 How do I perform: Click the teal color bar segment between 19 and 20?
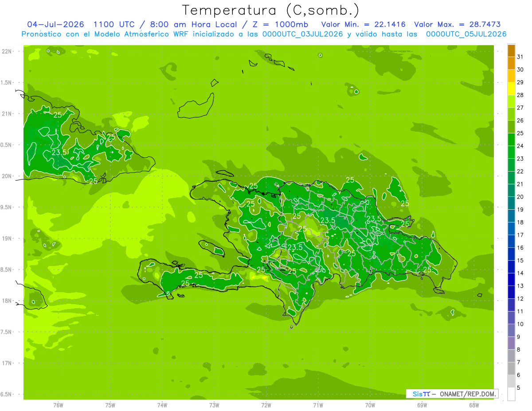tap(511, 203)
